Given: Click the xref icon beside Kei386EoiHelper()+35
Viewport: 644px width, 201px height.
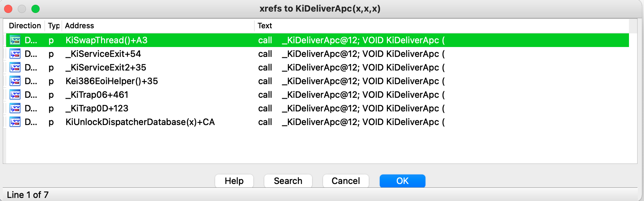Looking at the screenshot, I should tap(15, 81).
